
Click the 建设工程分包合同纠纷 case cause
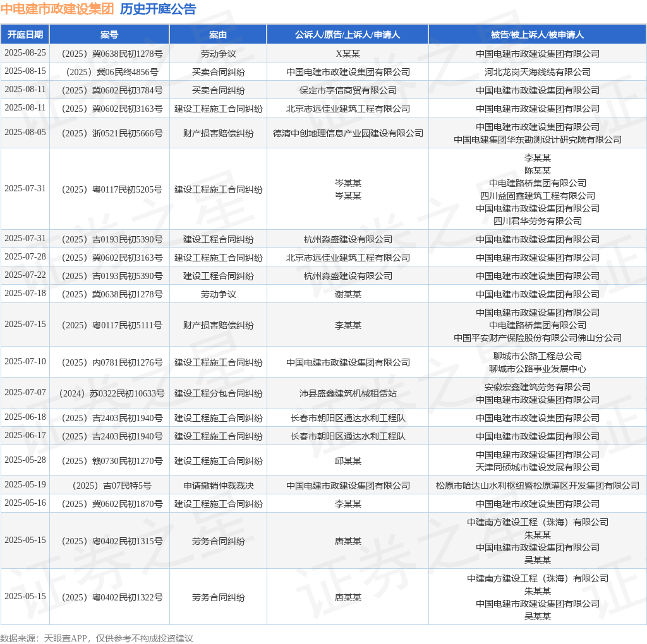[x=219, y=393]
